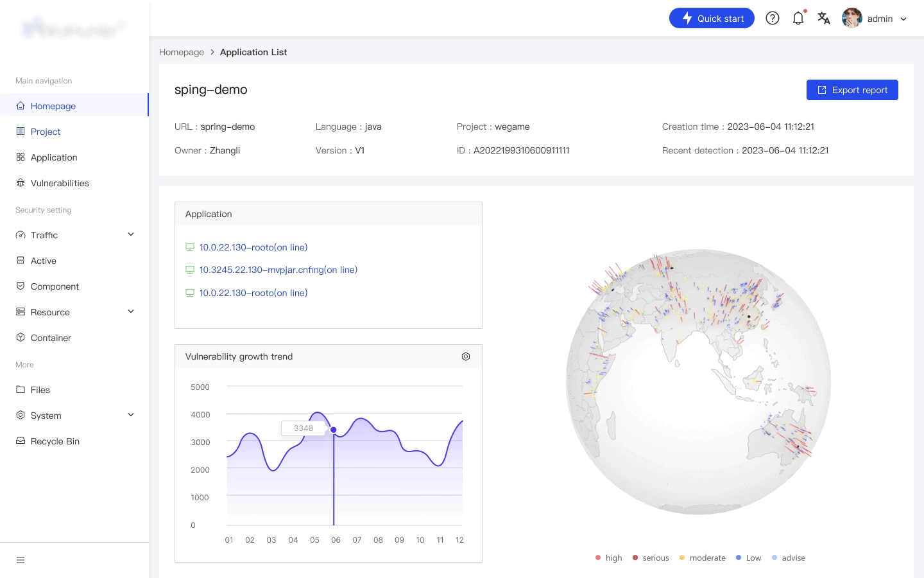The height and width of the screenshot is (578, 924).
Task: Open trend chart settings gear icon
Action: click(466, 356)
